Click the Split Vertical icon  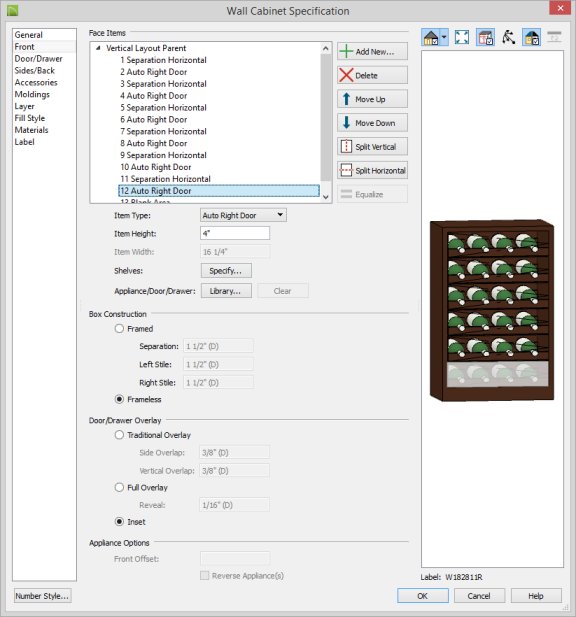coord(346,146)
